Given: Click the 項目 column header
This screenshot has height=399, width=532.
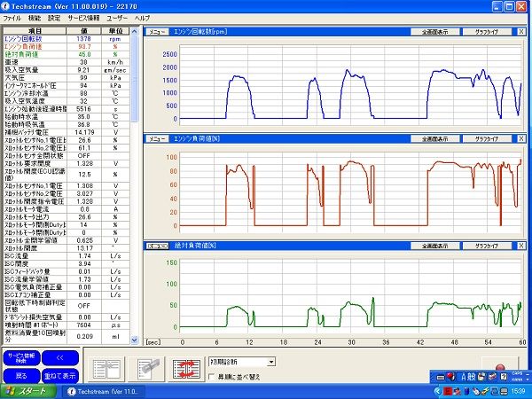Looking at the screenshot, I should tap(35, 31).
